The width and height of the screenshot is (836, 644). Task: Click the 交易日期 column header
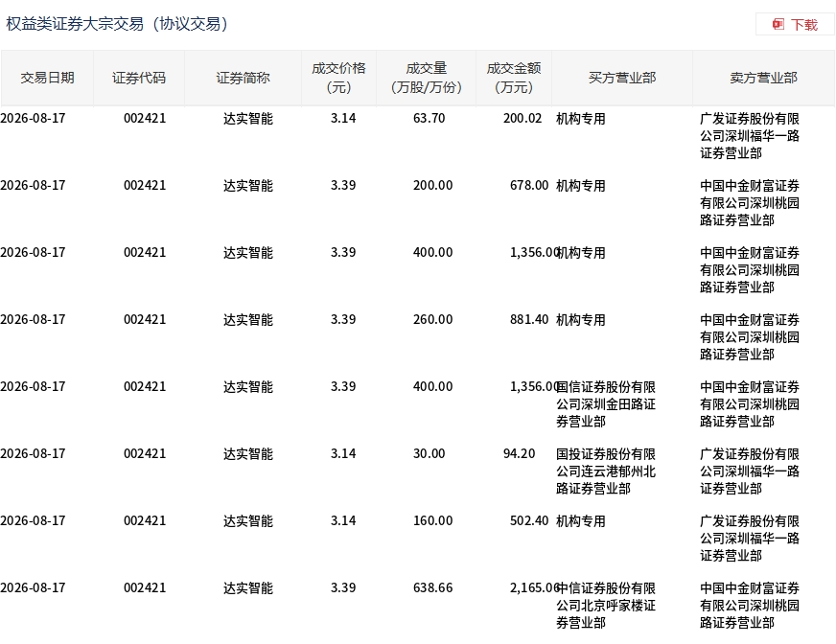point(47,79)
